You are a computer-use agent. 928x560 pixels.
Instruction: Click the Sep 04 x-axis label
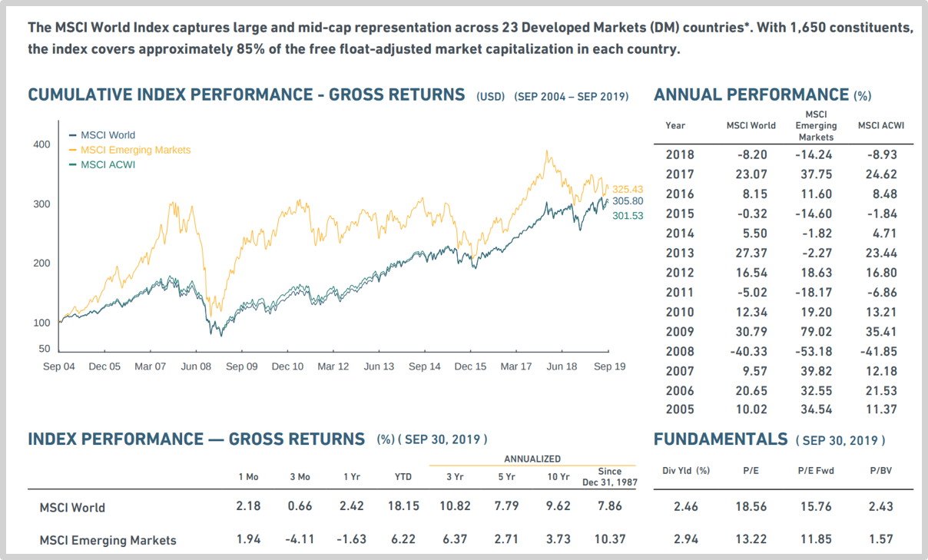[x=59, y=366]
